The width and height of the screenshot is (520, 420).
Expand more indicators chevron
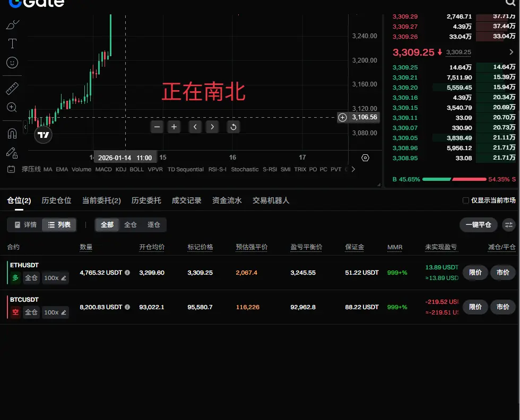coord(353,169)
